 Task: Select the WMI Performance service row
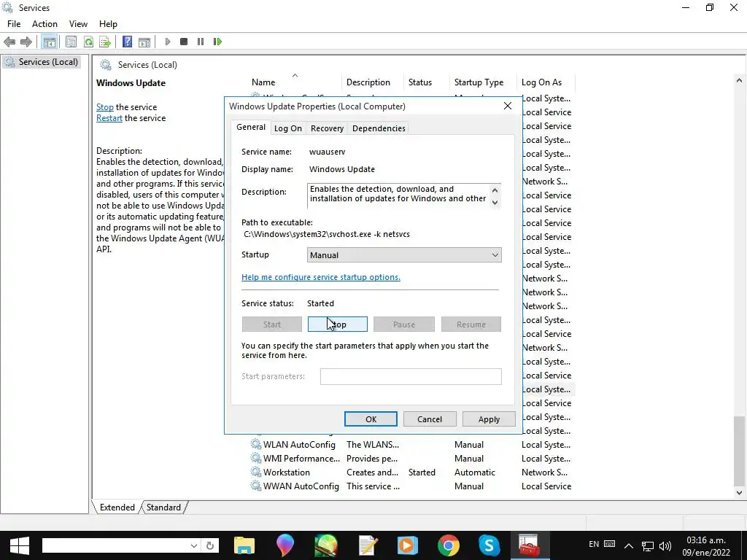click(x=411, y=459)
